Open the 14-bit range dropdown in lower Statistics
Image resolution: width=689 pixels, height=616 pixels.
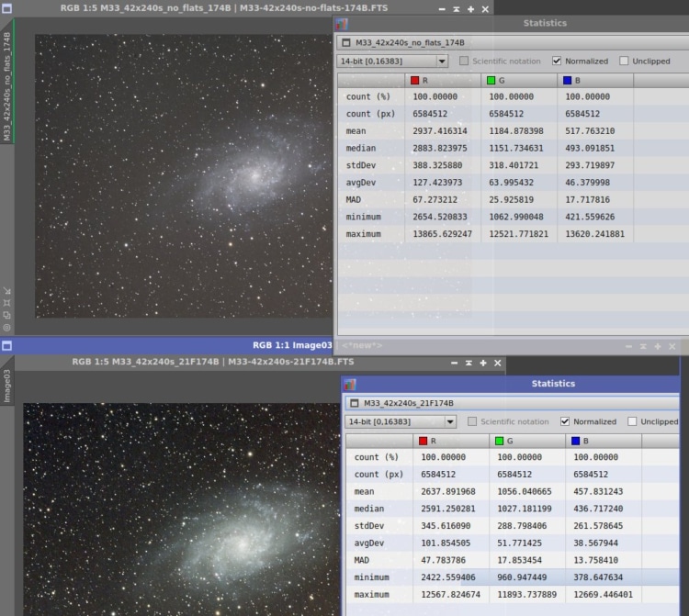401,421
